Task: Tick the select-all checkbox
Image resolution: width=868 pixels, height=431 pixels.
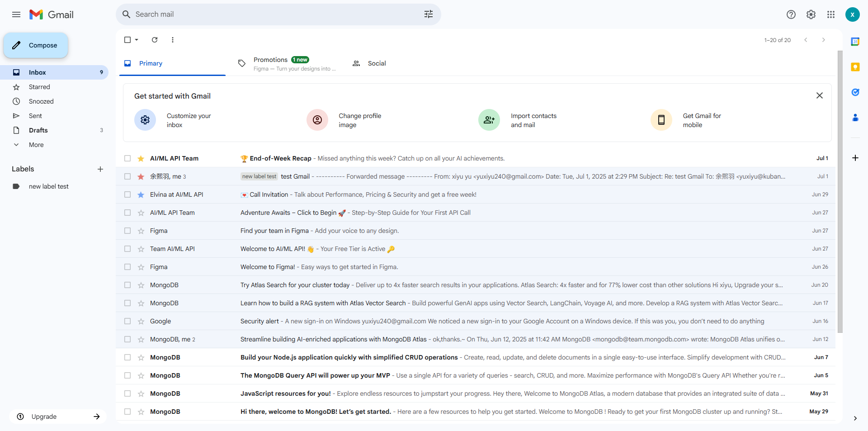Action: pyautogui.click(x=127, y=40)
